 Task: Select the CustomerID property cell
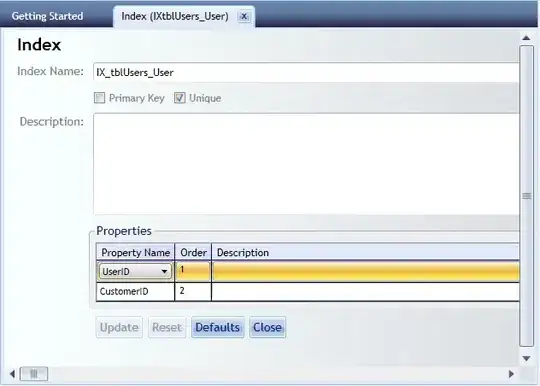click(x=135, y=291)
